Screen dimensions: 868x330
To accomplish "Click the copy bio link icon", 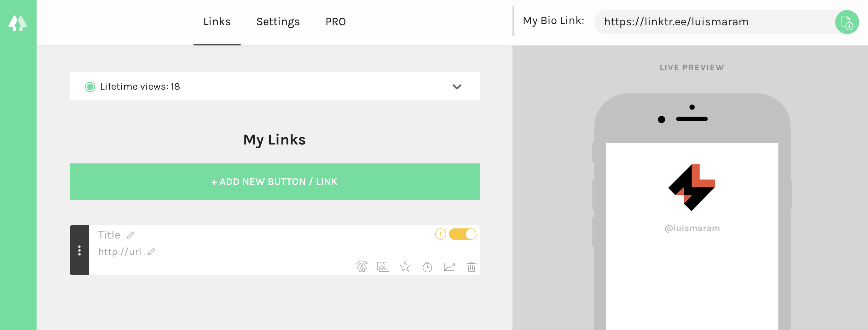I will [x=847, y=22].
